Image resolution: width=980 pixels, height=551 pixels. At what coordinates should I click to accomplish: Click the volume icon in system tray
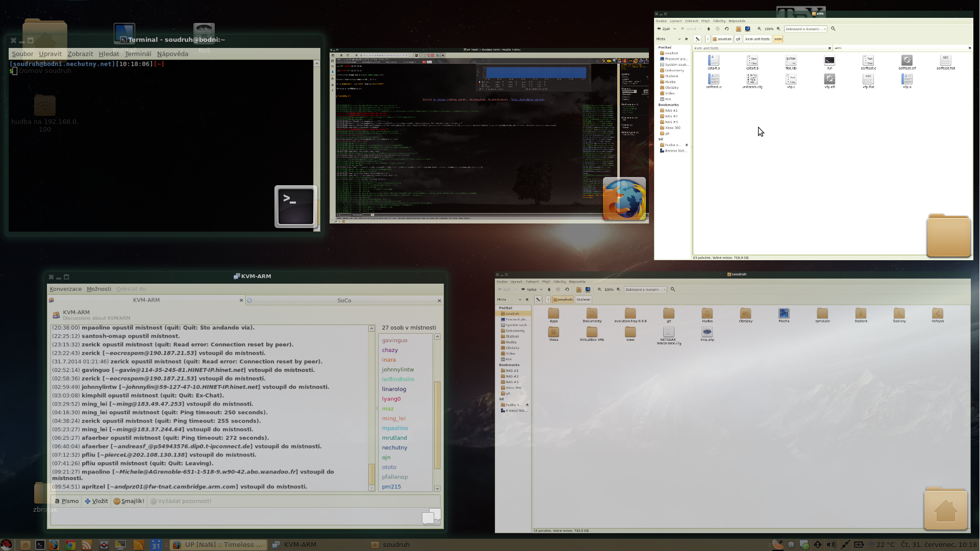tap(831, 544)
